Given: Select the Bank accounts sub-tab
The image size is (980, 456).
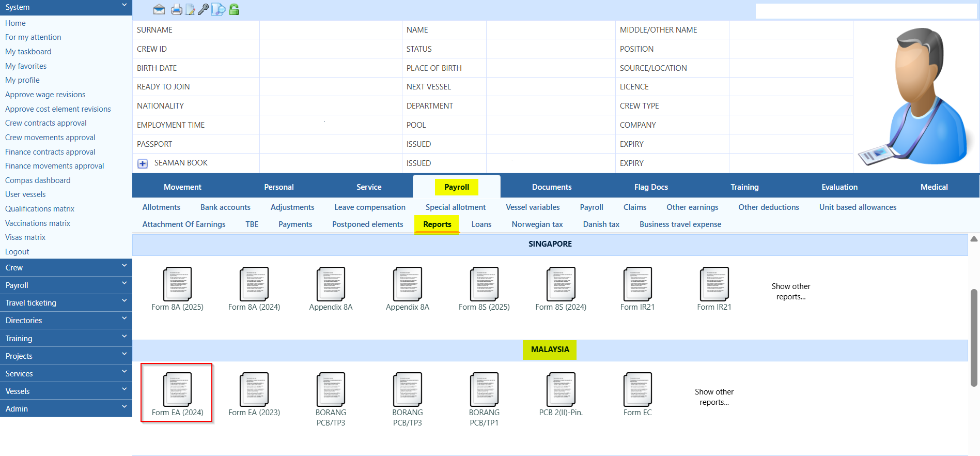Looking at the screenshot, I should tap(225, 207).
